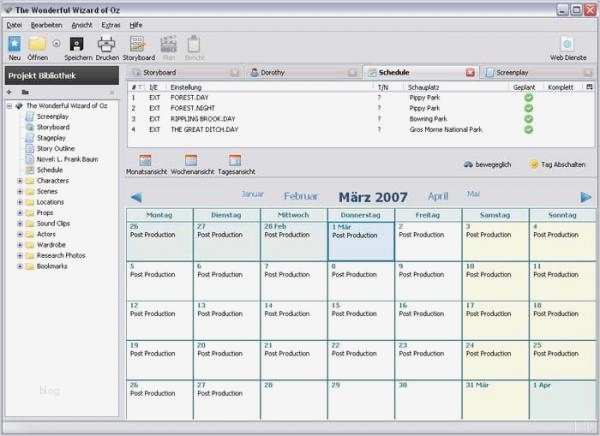Click the Drucken printer icon
Screen dimensions: 600x436
[107, 44]
